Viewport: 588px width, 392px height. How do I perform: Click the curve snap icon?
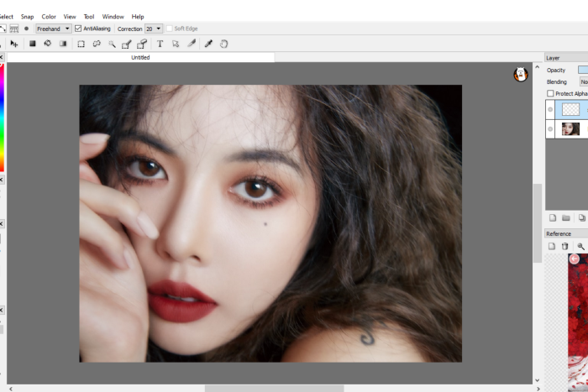coord(3,29)
